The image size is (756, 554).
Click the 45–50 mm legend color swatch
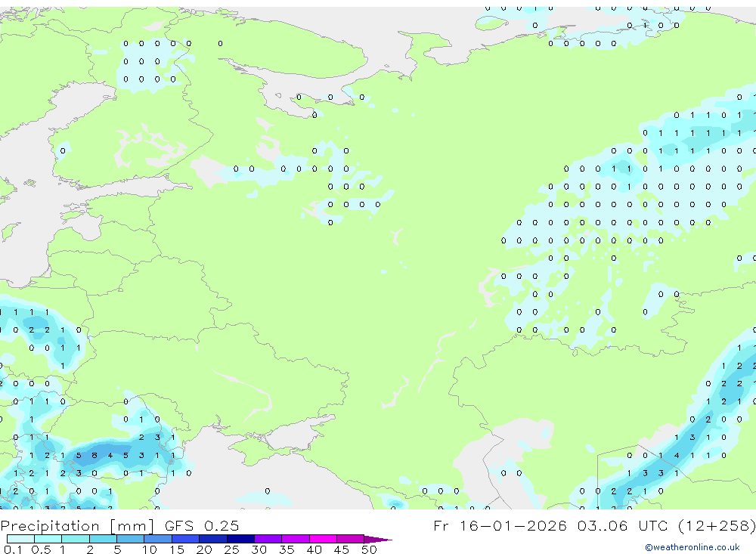coord(350,539)
